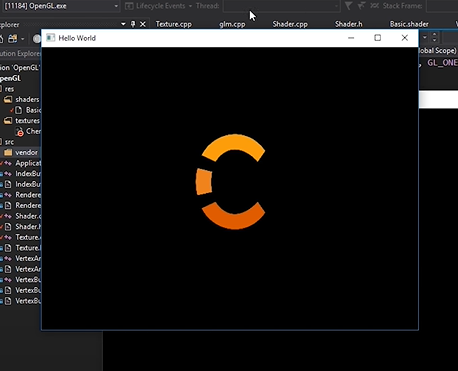Click the vendor folder icon
The image size is (458, 371).
(8, 153)
